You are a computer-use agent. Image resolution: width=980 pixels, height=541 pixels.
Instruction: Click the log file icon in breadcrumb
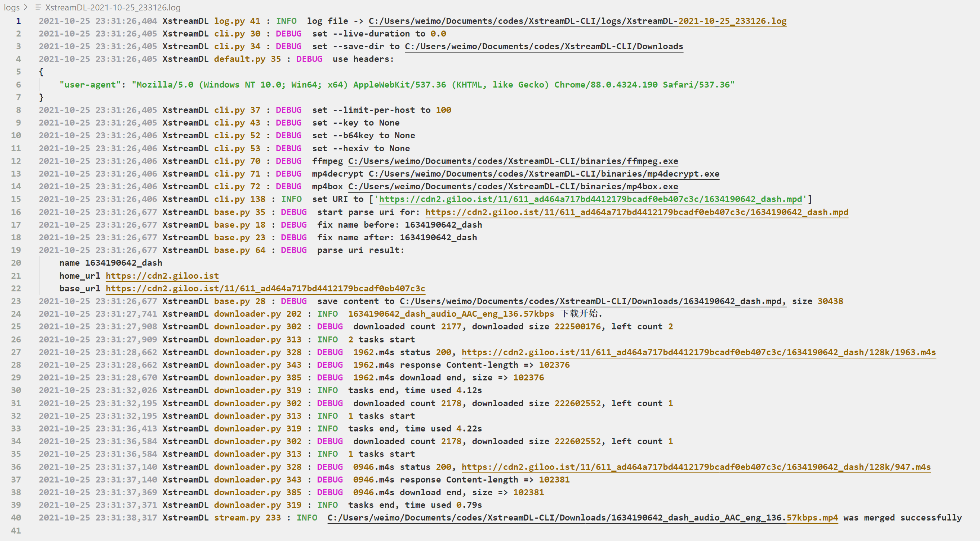click(x=38, y=7)
